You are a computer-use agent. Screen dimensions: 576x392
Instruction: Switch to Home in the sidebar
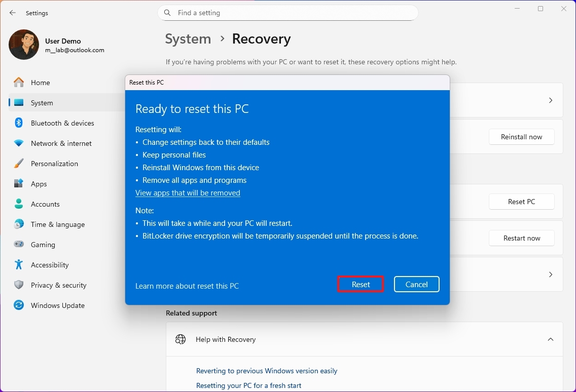(41, 83)
